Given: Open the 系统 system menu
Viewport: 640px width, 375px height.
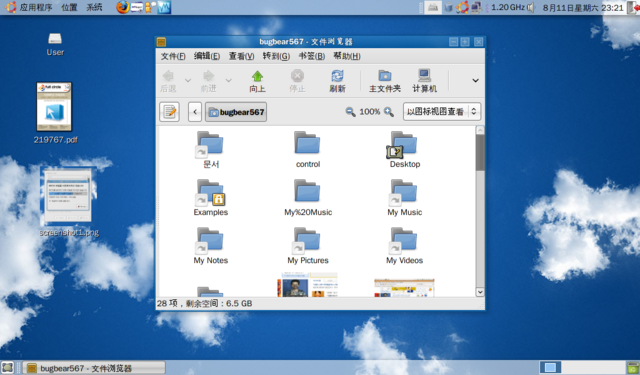Looking at the screenshot, I should pyautogui.click(x=94, y=7).
